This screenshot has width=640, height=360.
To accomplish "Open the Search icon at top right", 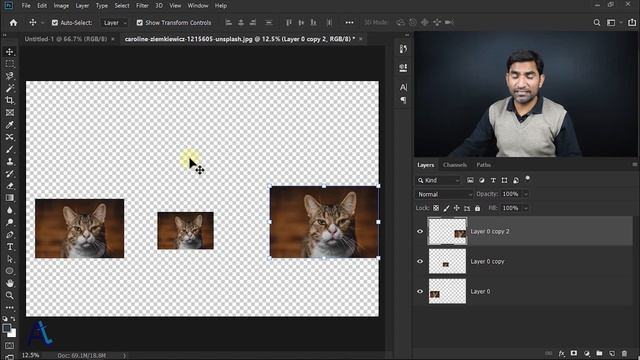I will point(597,23).
